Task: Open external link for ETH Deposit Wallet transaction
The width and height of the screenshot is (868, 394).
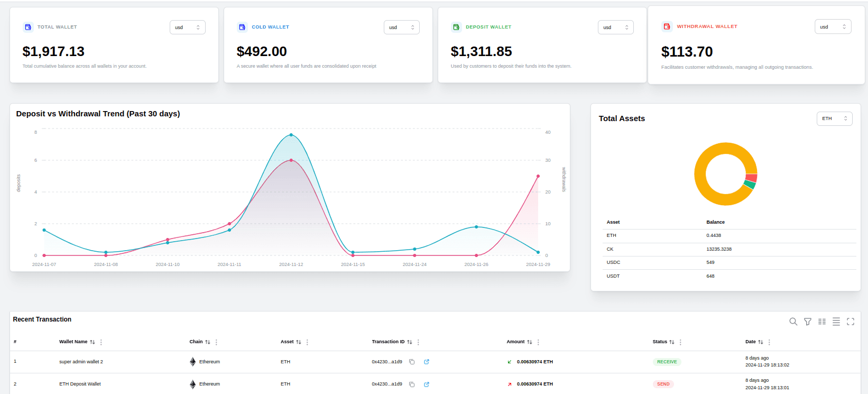Action: click(427, 384)
